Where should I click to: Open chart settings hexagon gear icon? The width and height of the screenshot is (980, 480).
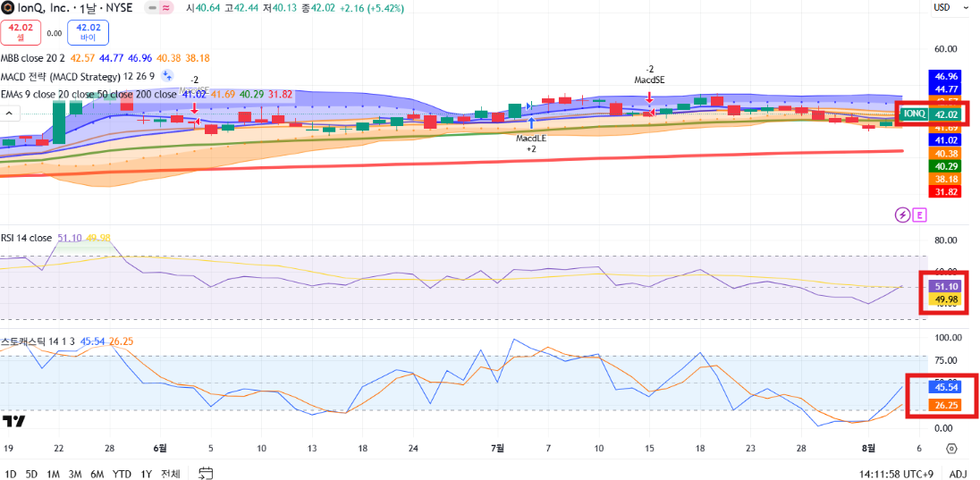(x=951, y=448)
